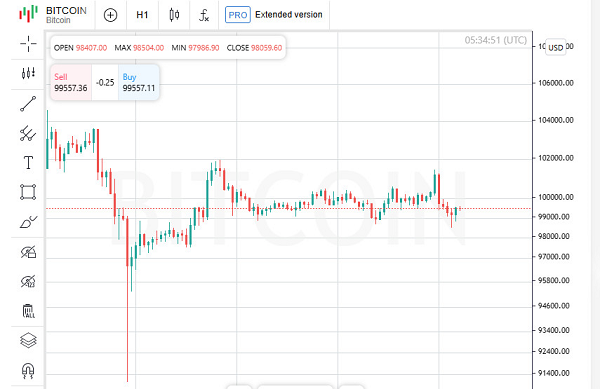This screenshot has height=389, width=600.
Task: Pick the rectangle shape tool
Action: click(28, 192)
